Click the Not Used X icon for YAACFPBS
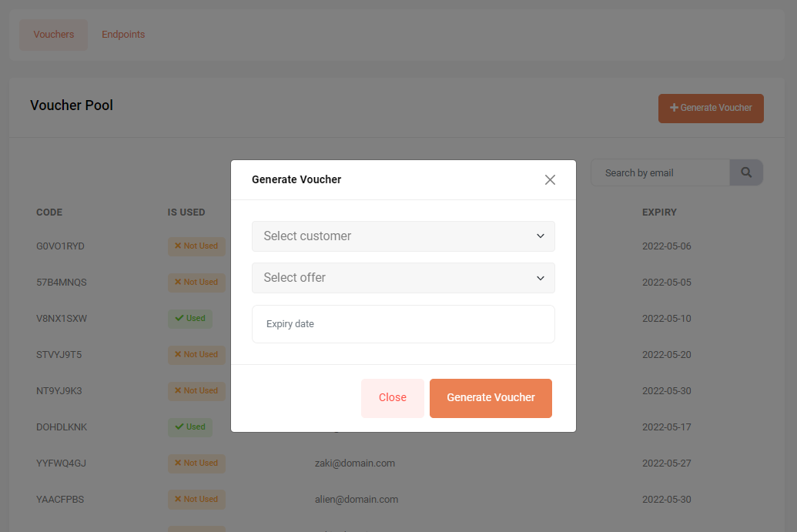 click(x=178, y=499)
